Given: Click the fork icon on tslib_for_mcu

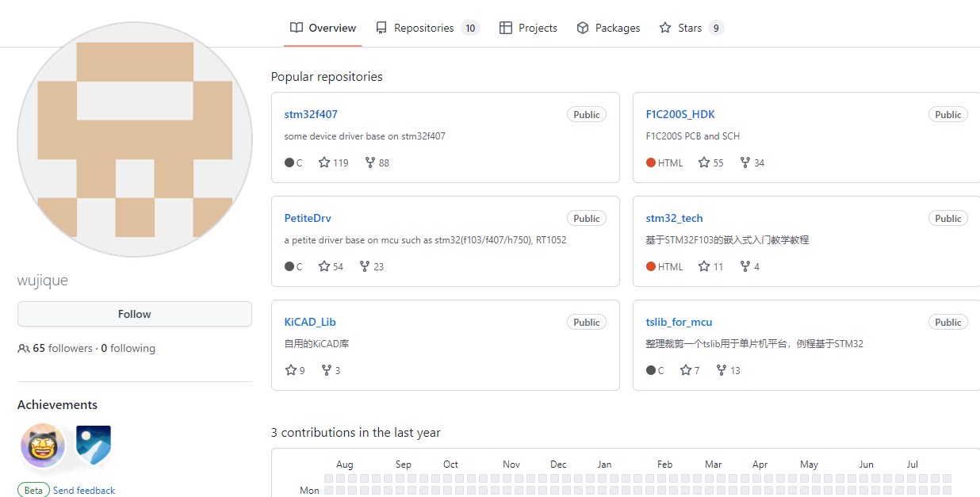Looking at the screenshot, I should [x=722, y=370].
